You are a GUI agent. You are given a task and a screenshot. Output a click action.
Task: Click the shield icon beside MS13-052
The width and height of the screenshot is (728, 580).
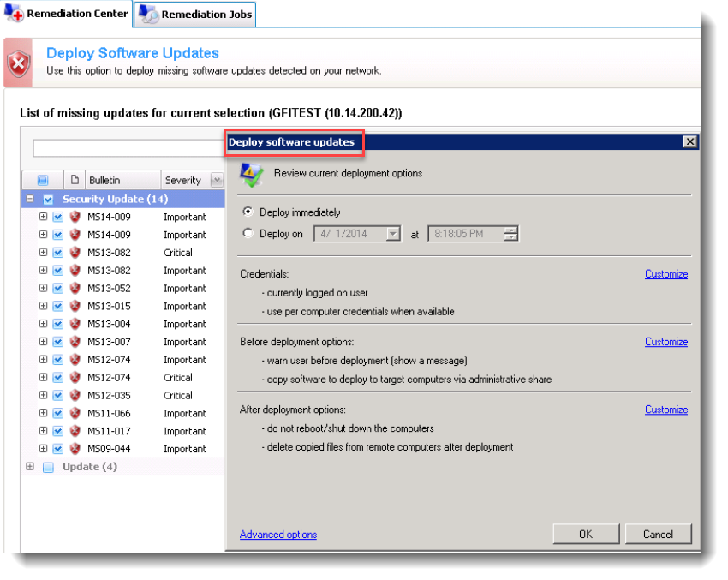pyautogui.click(x=75, y=289)
